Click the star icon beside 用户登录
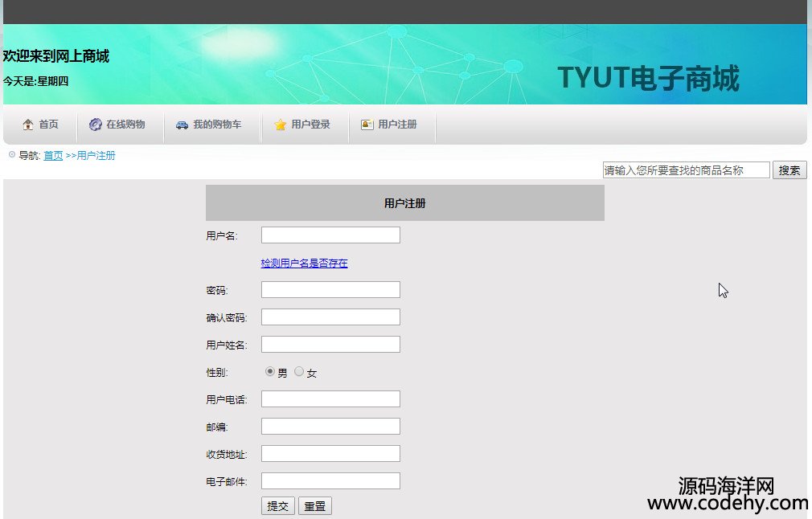Image resolution: width=812 pixels, height=519 pixels. (x=280, y=125)
